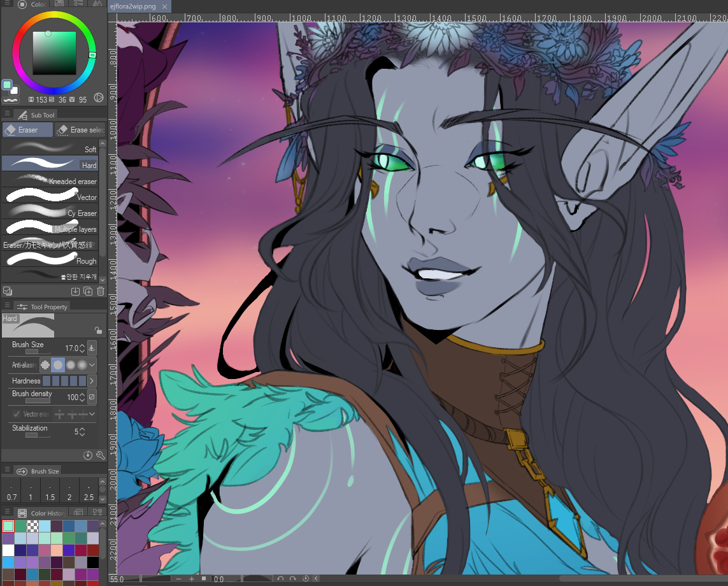Switch to the Erase selection tab
This screenshot has width=728, height=586.
[x=80, y=130]
